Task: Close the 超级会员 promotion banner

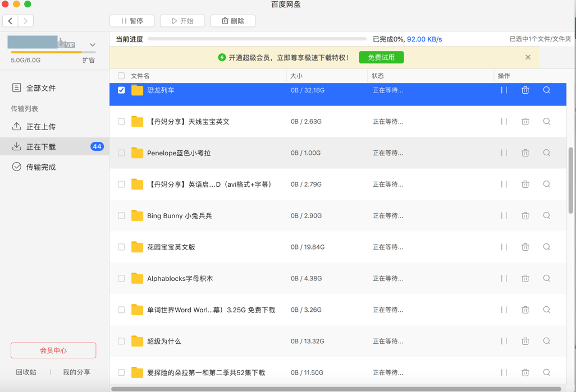Action: pyautogui.click(x=528, y=57)
